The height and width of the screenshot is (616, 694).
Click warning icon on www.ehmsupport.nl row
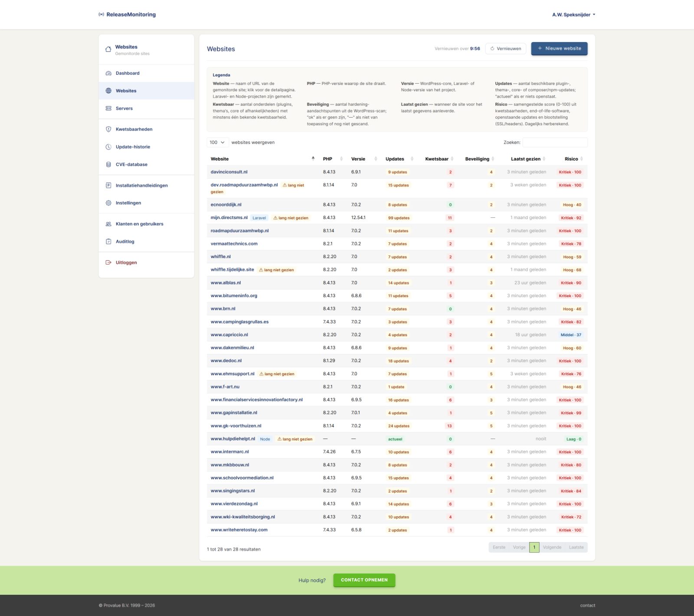point(262,374)
